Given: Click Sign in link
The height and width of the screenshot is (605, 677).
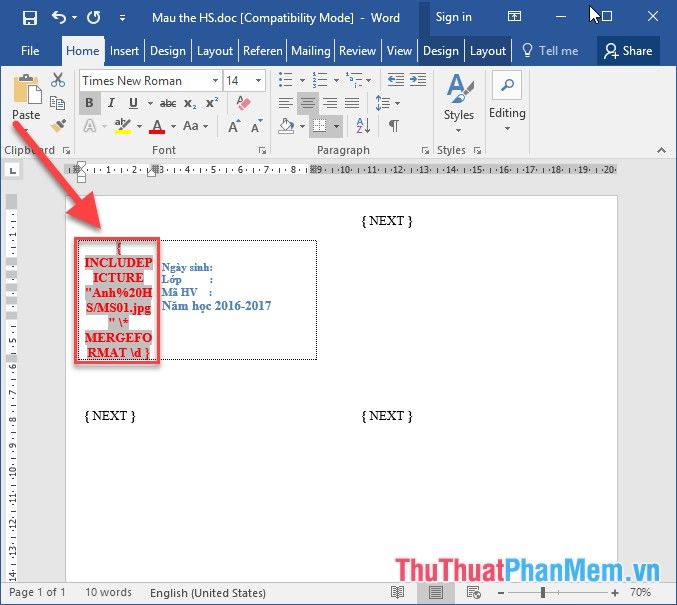Looking at the screenshot, I should [x=453, y=17].
